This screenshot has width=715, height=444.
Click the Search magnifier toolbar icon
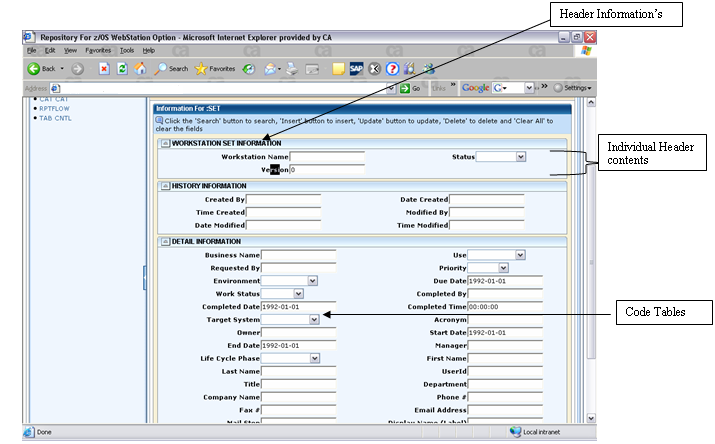(161, 69)
